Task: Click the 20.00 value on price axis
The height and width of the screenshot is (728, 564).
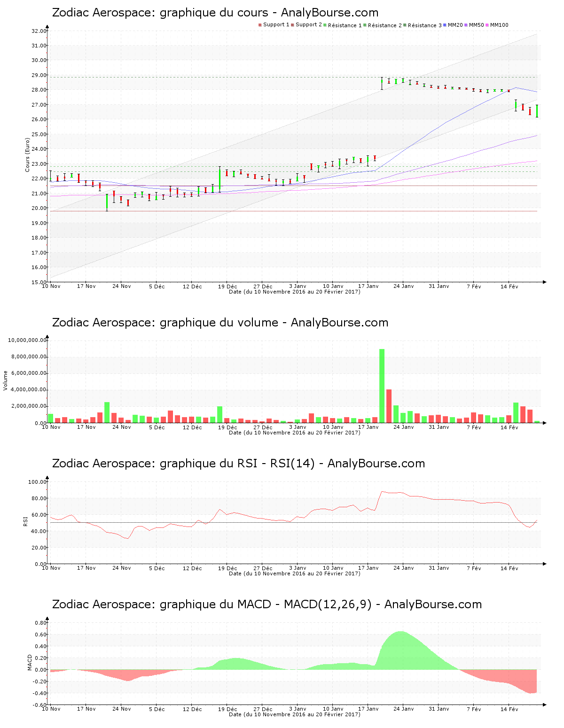Action: (39, 208)
